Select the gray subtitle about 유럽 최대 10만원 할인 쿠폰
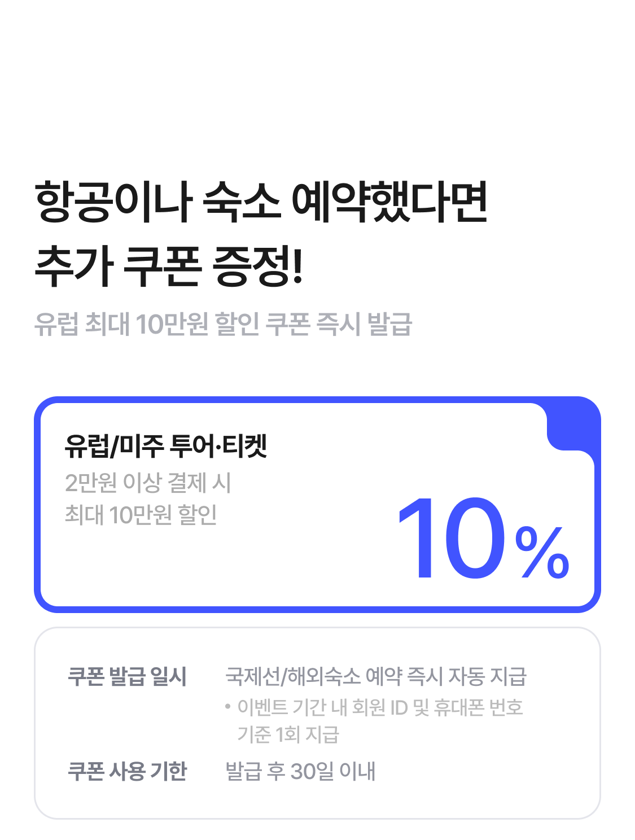Image resolution: width=635 pixels, height=840 pixels. tap(223, 324)
